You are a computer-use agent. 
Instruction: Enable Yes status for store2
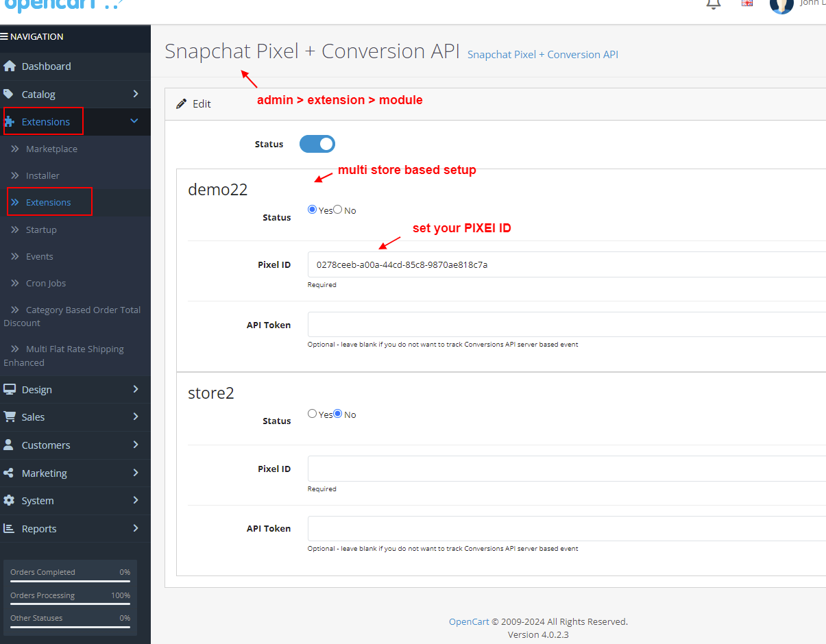coord(312,413)
